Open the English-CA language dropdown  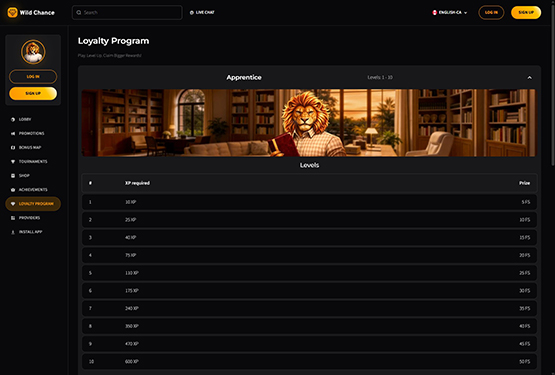point(450,12)
